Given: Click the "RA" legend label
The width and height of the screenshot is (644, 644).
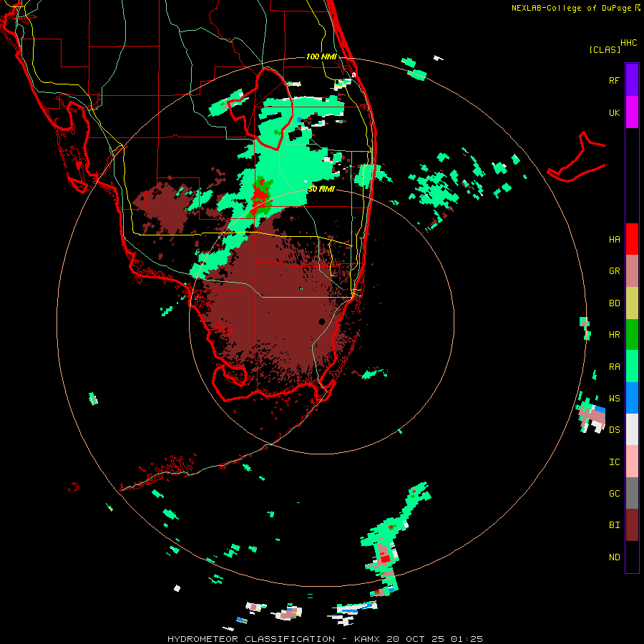Looking at the screenshot, I should click(x=614, y=367).
